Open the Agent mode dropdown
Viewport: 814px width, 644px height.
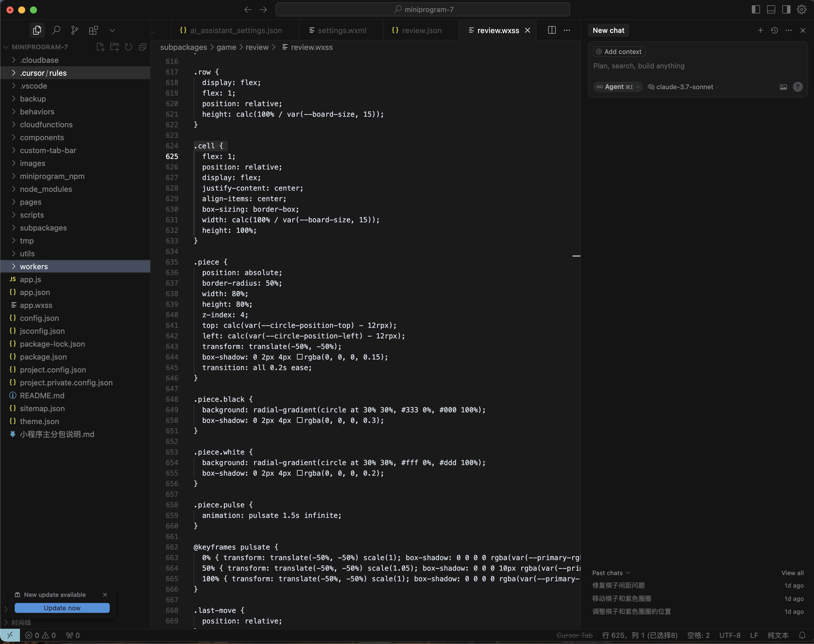click(x=618, y=87)
